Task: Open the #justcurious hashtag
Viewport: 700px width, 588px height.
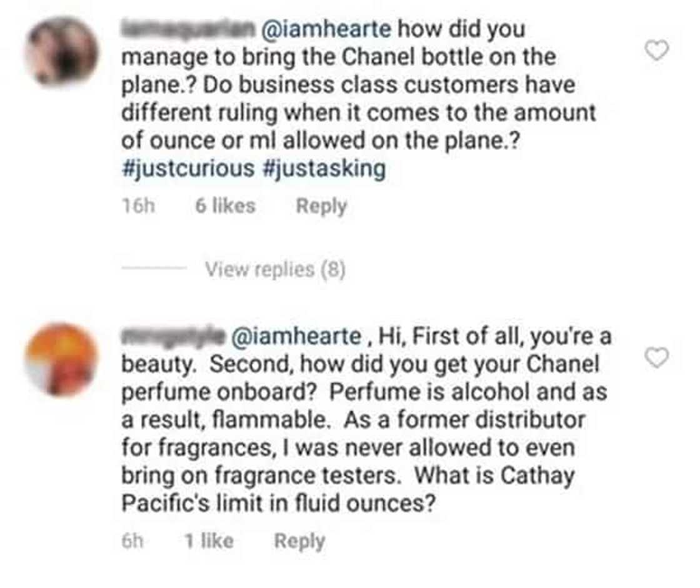Action: pos(187,169)
